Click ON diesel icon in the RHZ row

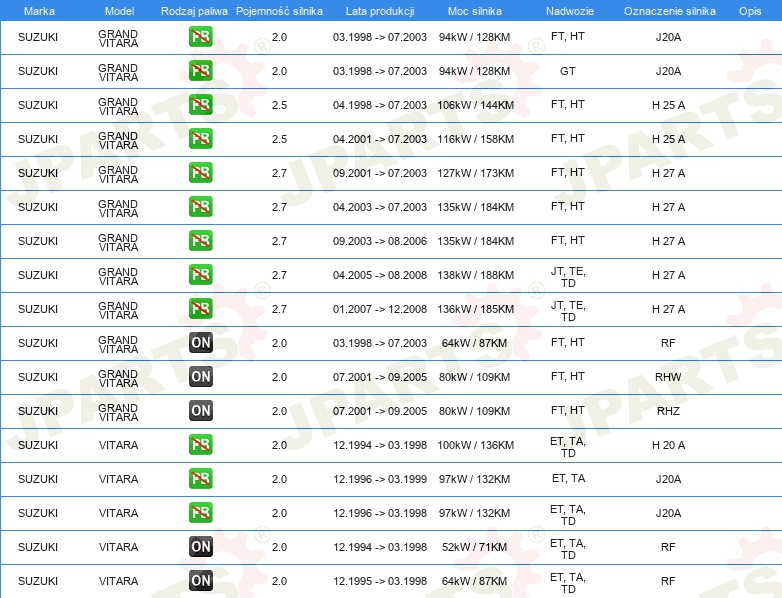[x=200, y=410]
